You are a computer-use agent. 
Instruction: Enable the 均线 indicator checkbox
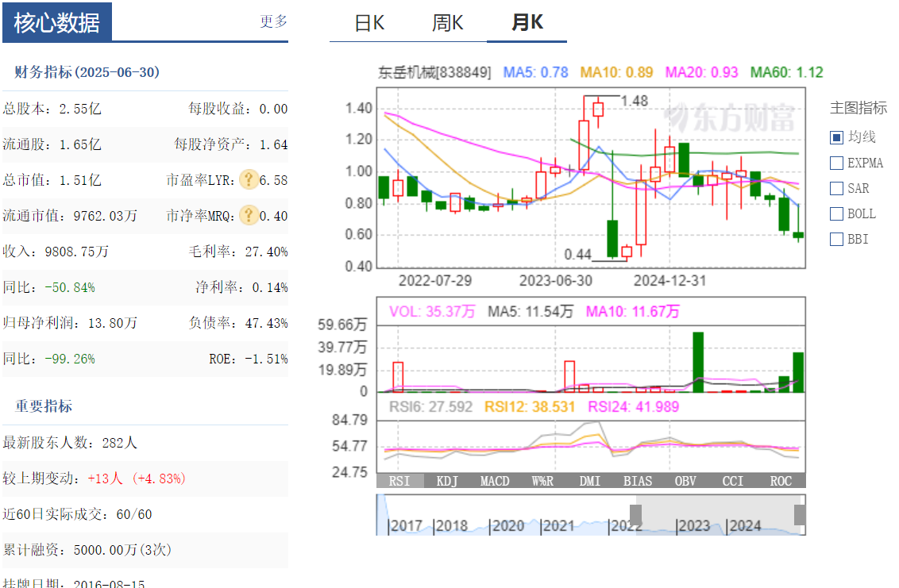(836, 137)
